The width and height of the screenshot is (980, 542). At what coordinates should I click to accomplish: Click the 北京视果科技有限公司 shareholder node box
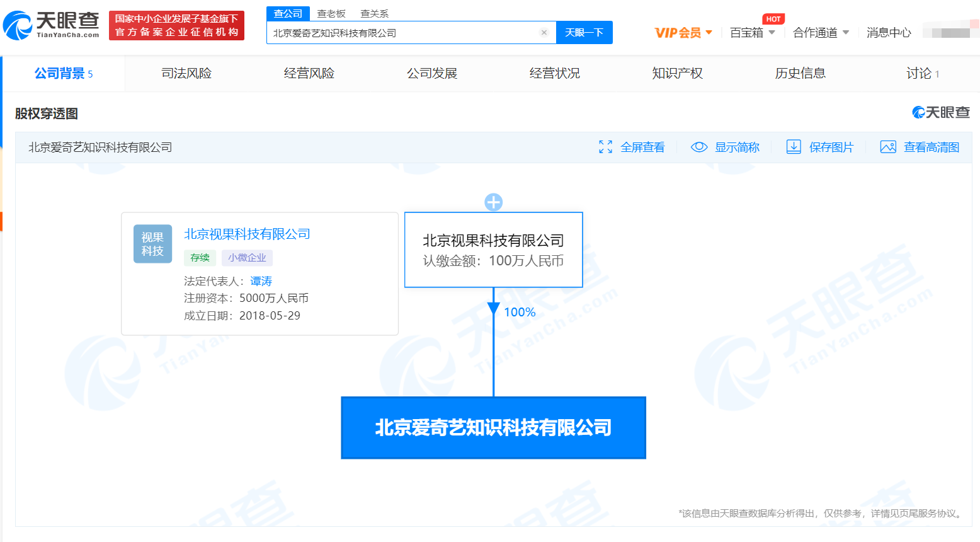(x=494, y=250)
